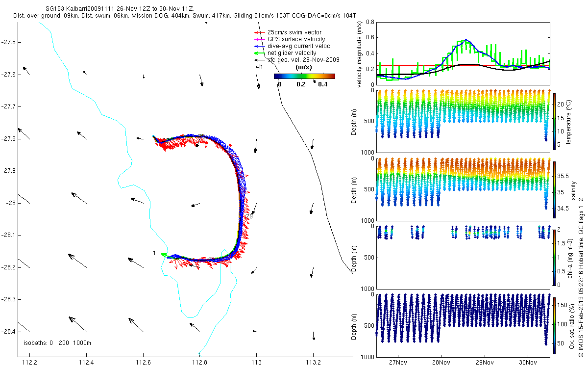
Task: Click the 0.4 tick under the velocity colorbar
Action: point(322,84)
